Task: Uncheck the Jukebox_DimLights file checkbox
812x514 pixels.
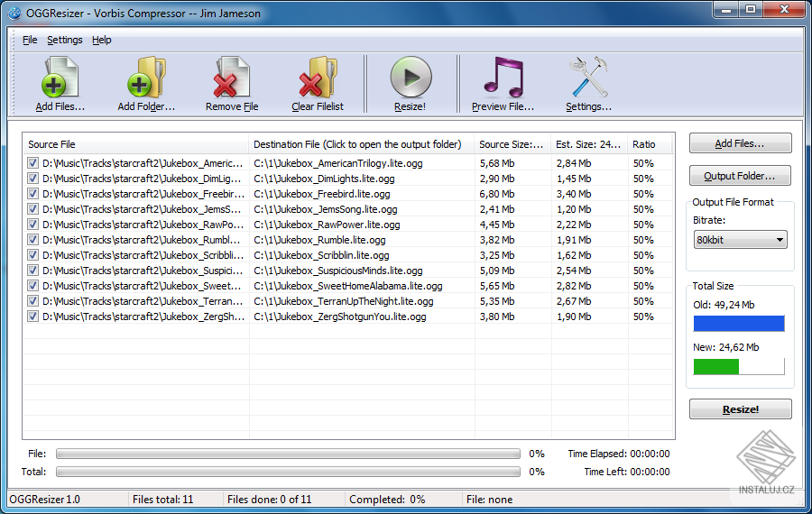Action: pyautogui.click(x=32, y=179)
